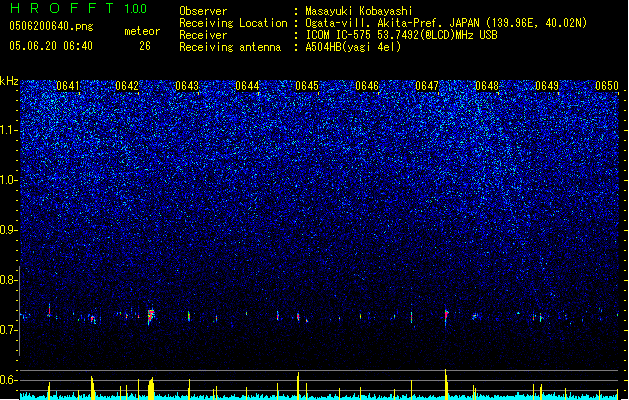Click the 0649 time marker
This screenshot has width=629, height=400.
pos(547,86)
